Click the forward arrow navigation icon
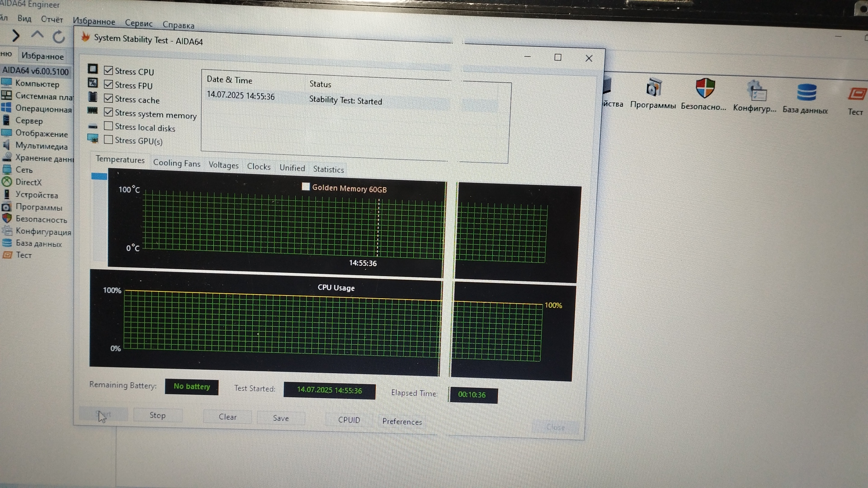This screenshot has width=868, height=488. [x=16, y=35]
